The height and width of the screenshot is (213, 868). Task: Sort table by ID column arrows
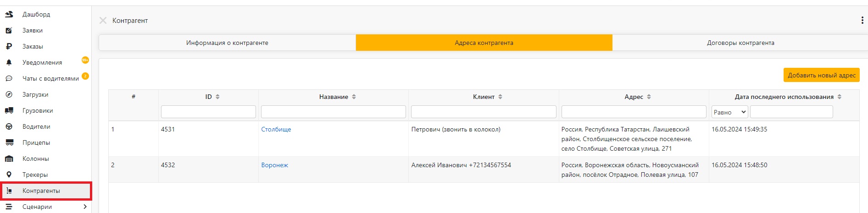pyautogui.click(x=217, y=97)
